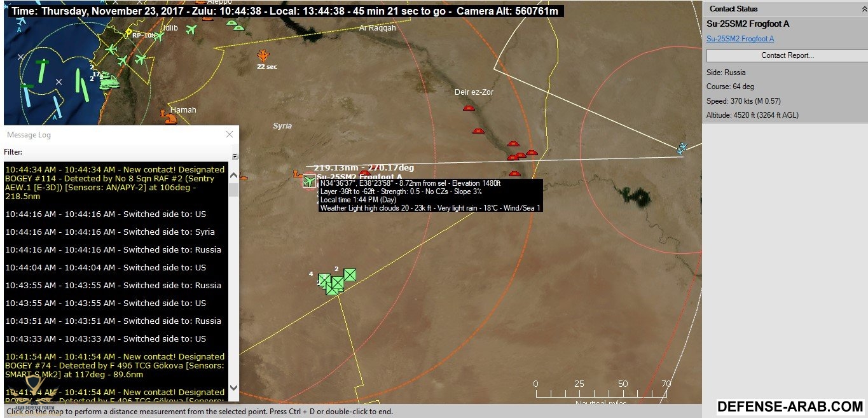Click the 'Side: Russia' contact field
The image size is (868, 418).
(x=726, y=73)
